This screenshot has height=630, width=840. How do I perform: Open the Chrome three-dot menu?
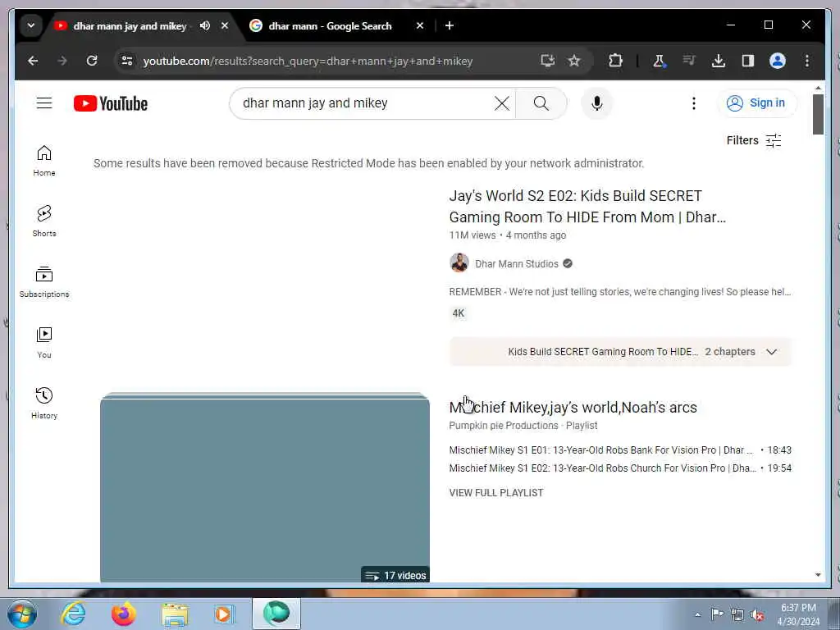tap(807, 61)
